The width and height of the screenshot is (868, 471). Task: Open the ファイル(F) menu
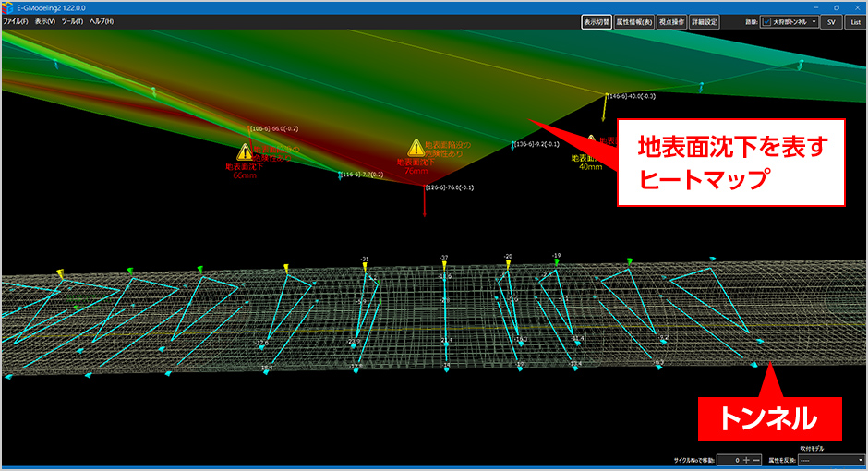click(16, 21)
